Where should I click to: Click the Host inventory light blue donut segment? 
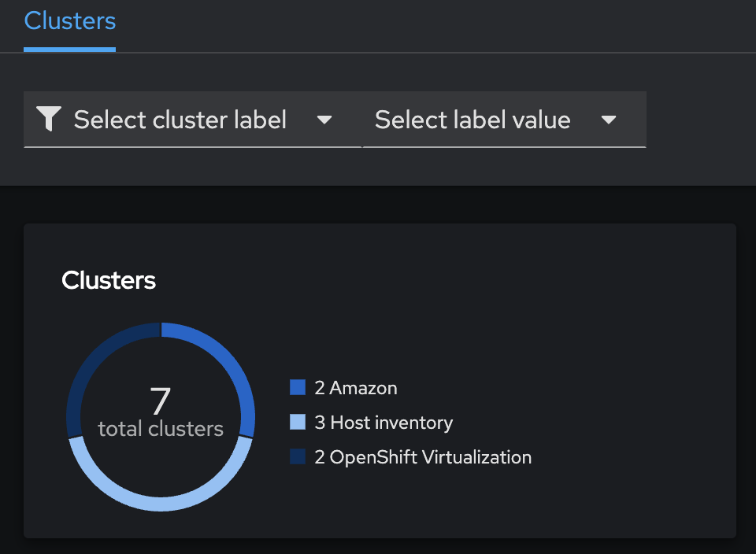pyautogui.click(x=161, y=502)
